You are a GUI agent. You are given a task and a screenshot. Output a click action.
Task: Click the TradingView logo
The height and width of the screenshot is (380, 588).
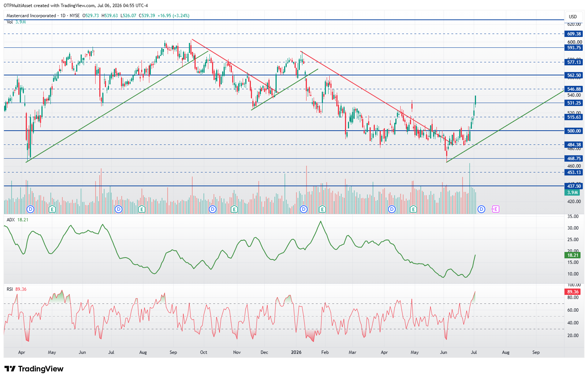pos(34,369)
